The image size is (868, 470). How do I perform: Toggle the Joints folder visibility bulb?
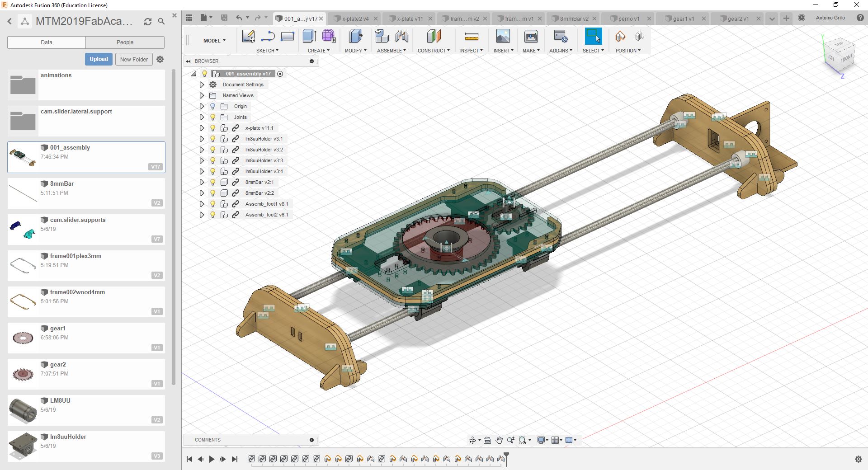coord(212,117)
